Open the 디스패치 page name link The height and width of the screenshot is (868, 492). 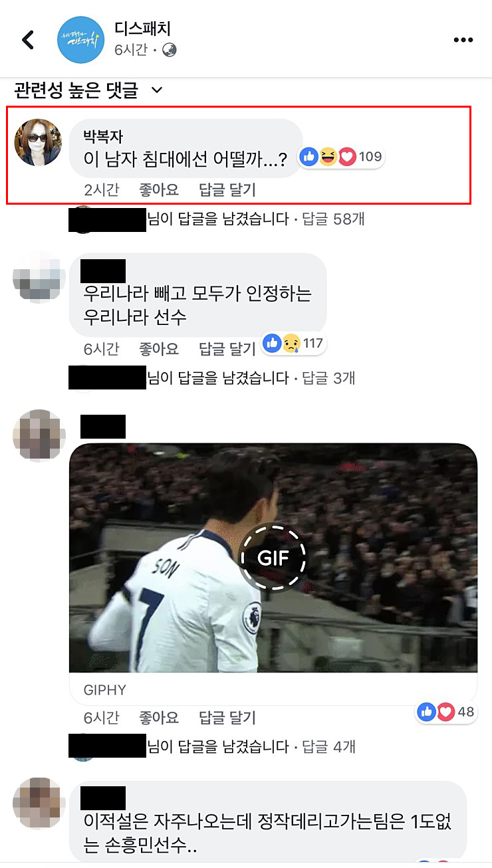(144, 29)
